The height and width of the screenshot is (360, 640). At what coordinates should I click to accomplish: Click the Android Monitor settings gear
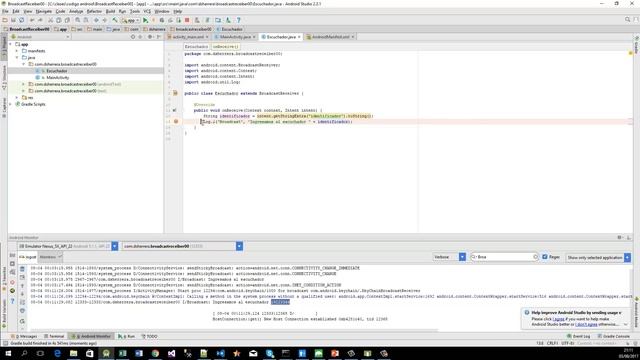[x=620, y=237]
